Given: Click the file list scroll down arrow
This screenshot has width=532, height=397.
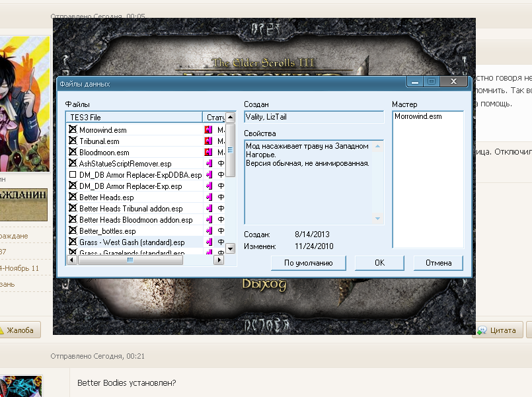Looking at the screenshot, I should (x=231, y=248).
